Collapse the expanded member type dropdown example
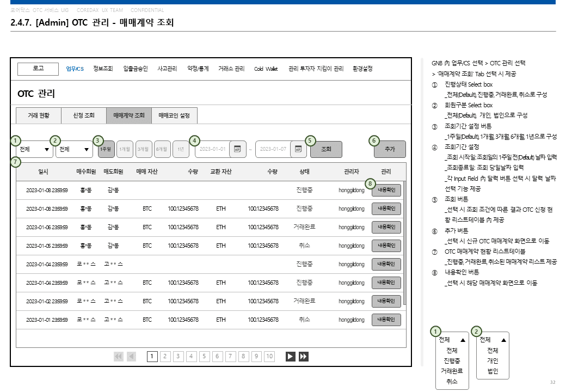566x392 pixels. pyautogui.click(x=503, y=340)
